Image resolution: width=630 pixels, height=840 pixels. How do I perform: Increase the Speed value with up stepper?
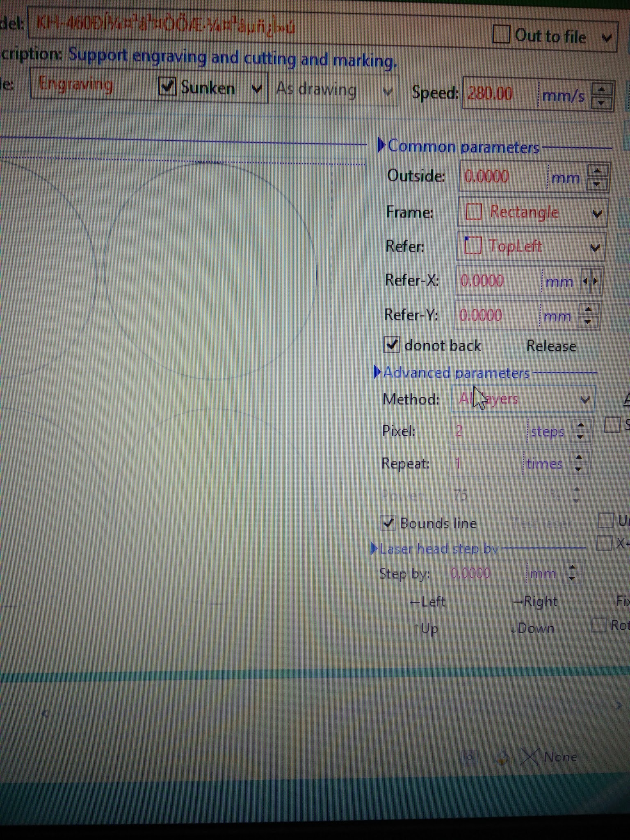(601, 89)
